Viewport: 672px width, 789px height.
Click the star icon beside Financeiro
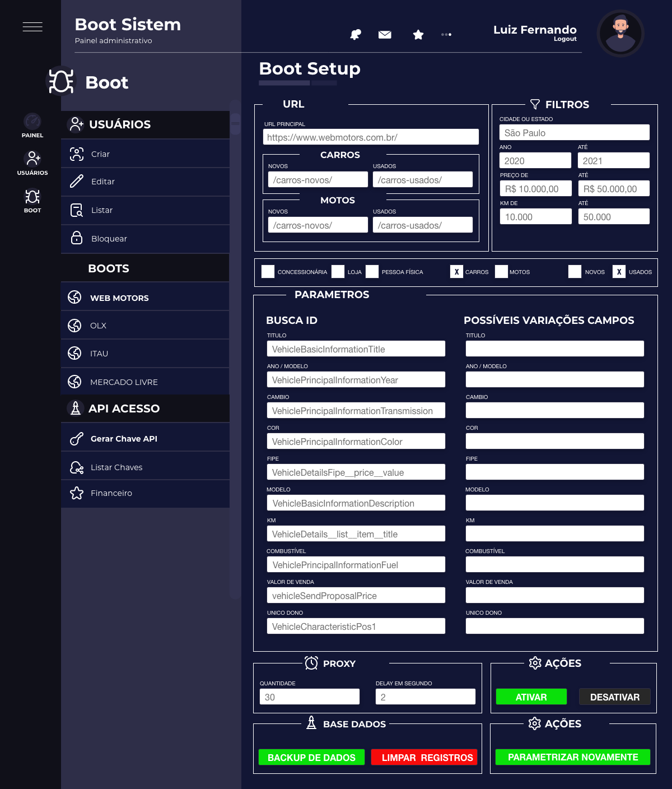[77, 493]
